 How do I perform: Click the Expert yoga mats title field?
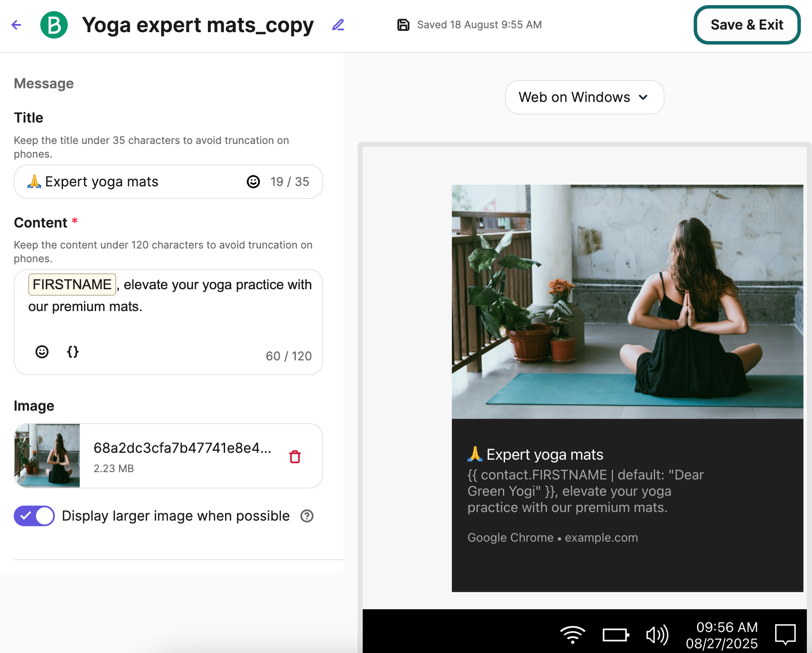pyautogui.click(x=137, y=182)
